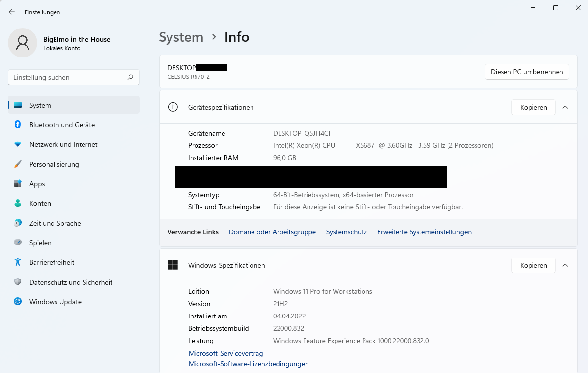This screenshot has width=588, height=373.
Task: Click the Bluetooth icon in the sidebar
Action: [18, 125]
